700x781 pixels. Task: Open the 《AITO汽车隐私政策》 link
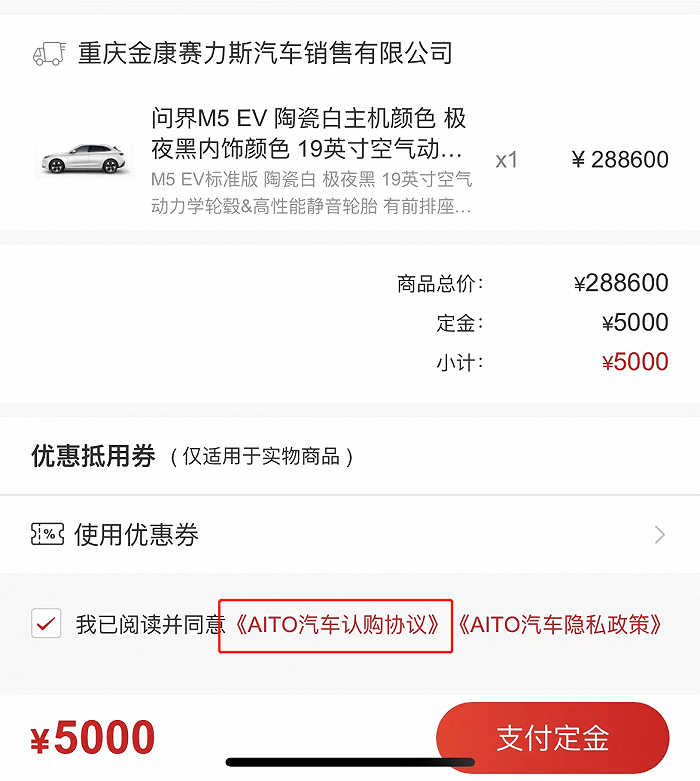560,625
